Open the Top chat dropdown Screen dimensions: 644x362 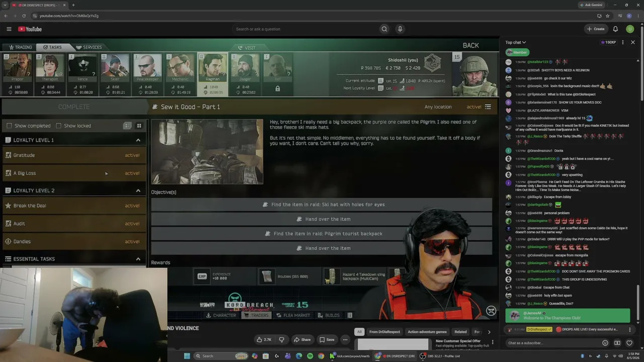point(516,42)
